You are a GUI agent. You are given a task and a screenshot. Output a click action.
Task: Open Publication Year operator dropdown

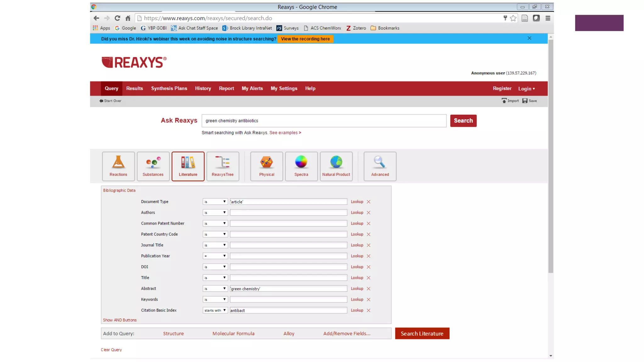click(215, 256)
